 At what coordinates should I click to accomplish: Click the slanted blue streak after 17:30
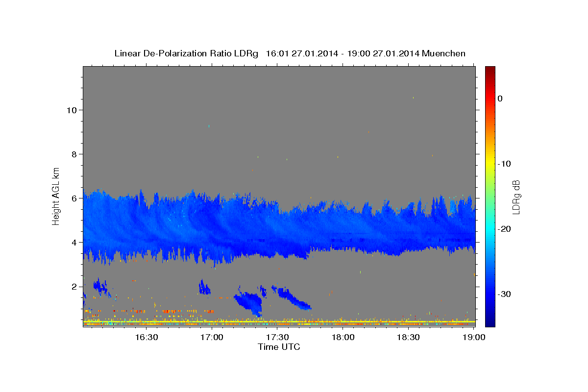click(294, 298)
